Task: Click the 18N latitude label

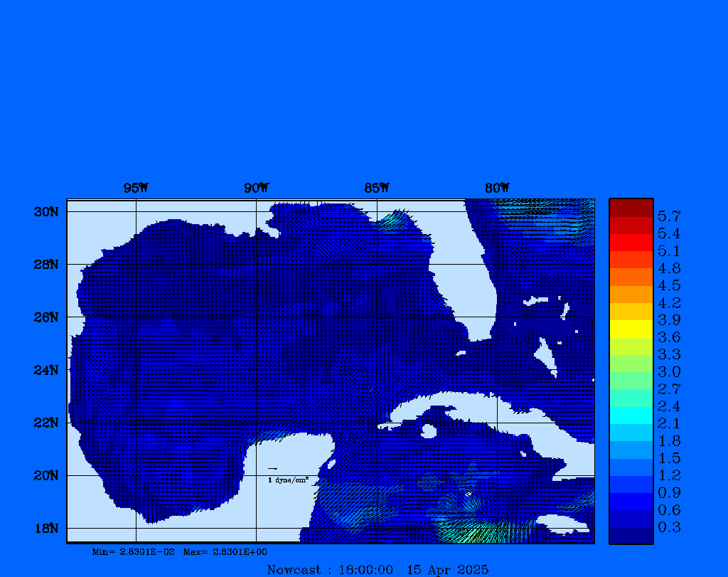Action: point(45,528)
